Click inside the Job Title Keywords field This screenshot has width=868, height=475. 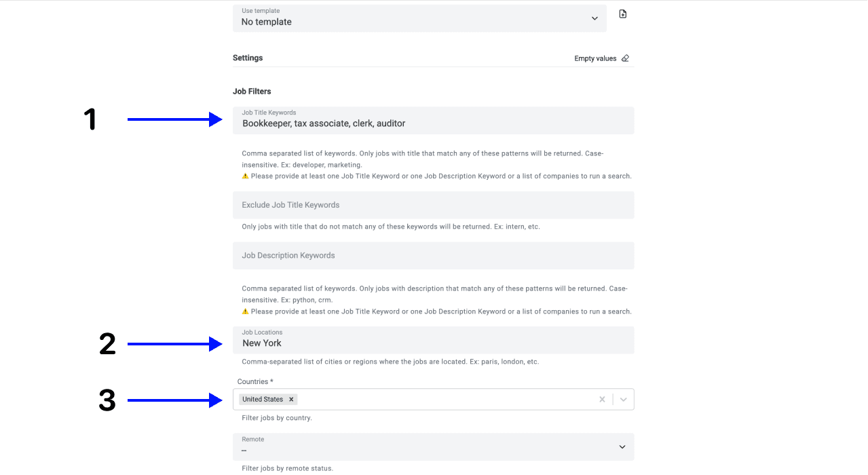407,123
